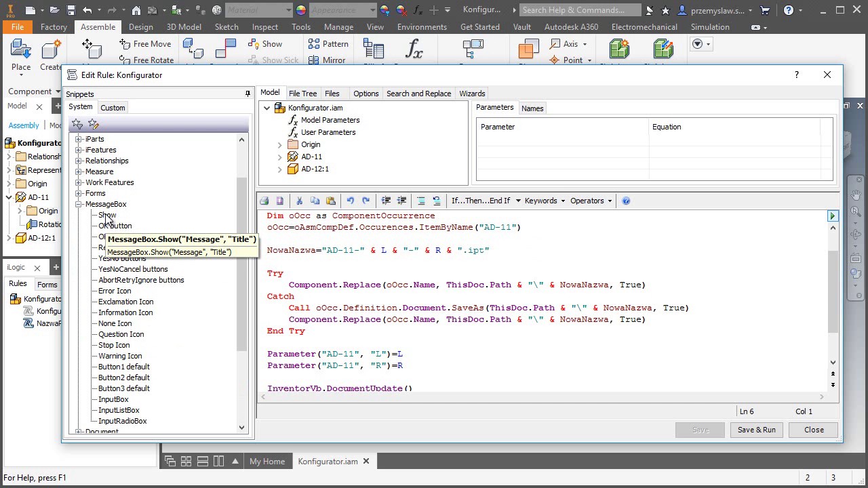Image resolution: width=868 pixels, height=488 pixels.
Task: Click the Copy icon in rule editor toolbar
Action: (315, 201)
